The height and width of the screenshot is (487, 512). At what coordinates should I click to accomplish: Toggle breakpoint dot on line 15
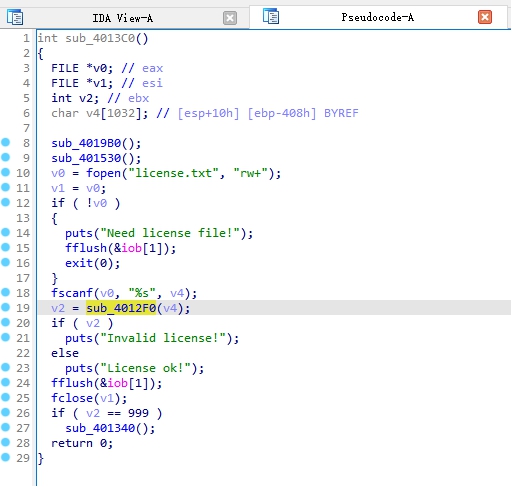pos(6,247)
